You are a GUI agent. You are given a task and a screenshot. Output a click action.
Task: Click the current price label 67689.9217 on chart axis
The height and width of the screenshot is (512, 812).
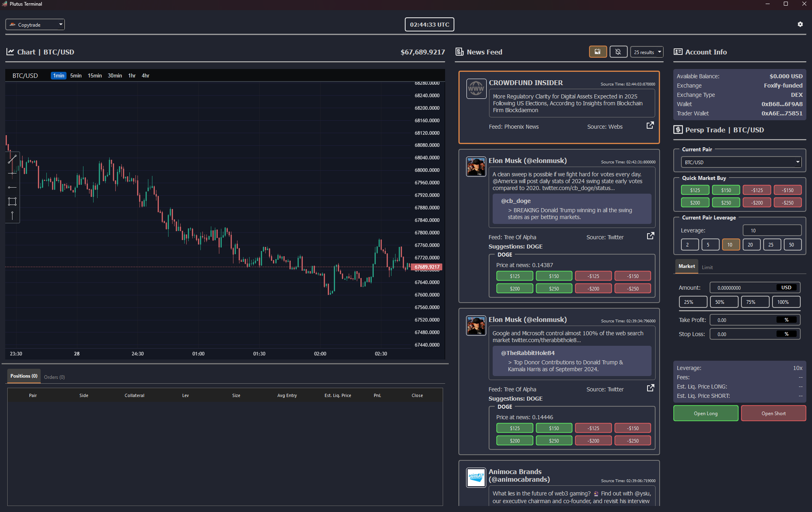click(427, 267)
